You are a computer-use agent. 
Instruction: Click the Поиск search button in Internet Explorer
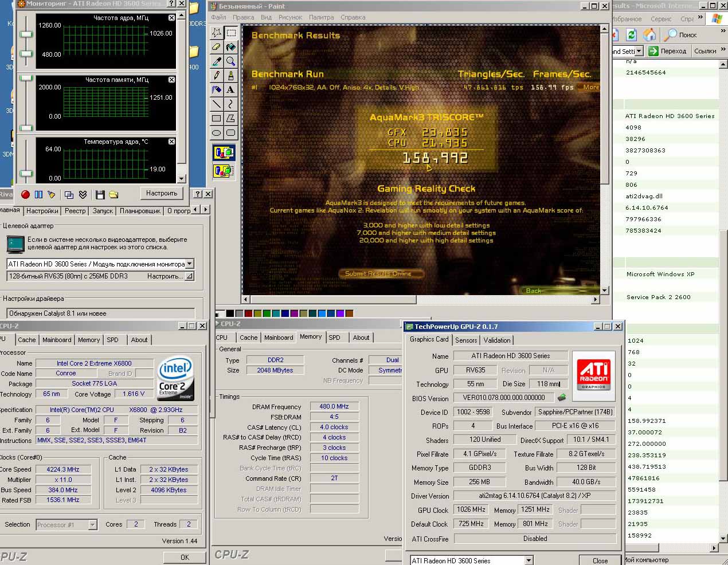[680, 35]
